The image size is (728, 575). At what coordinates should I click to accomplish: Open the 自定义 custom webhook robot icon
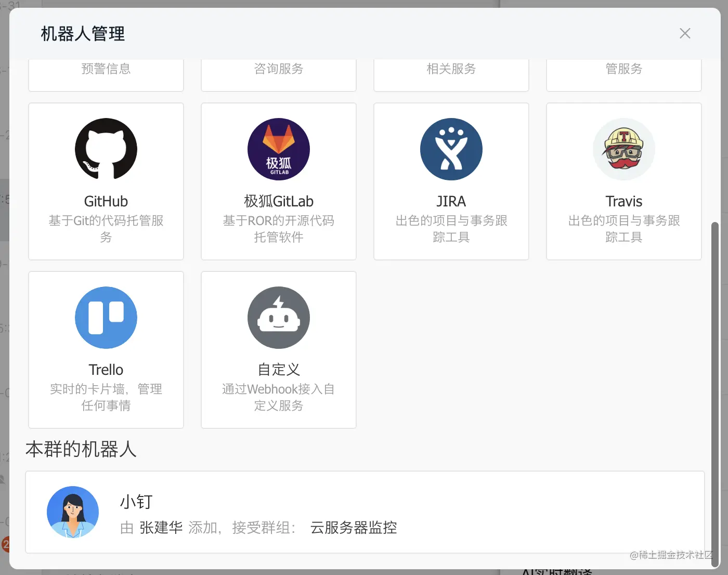(279, 318)
